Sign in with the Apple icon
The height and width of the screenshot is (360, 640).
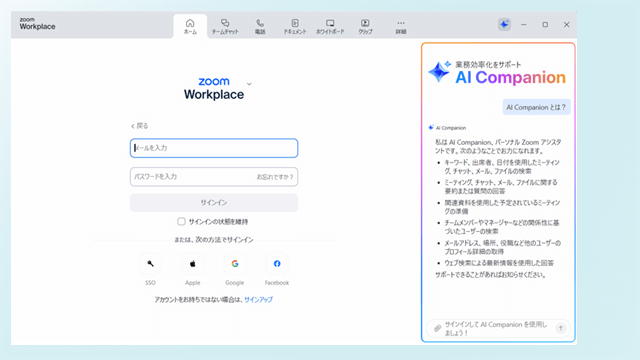point(193,264)
